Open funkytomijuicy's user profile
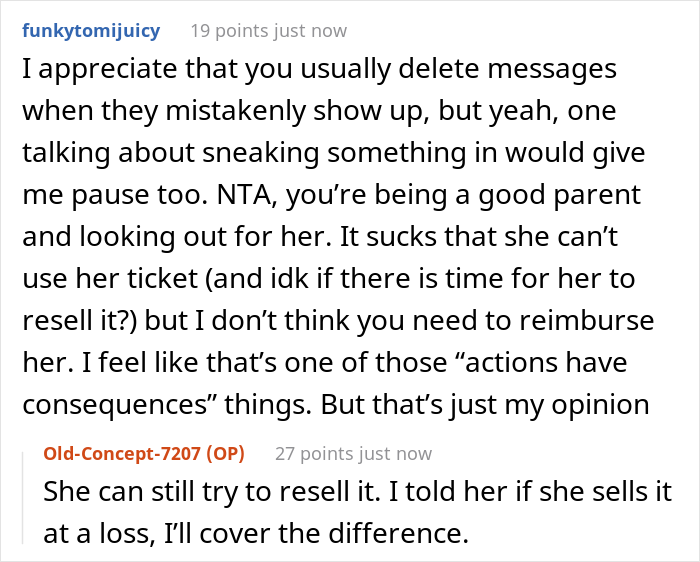Image resolution: width=700 pixels, height=562 pixels. coord(89,30)
